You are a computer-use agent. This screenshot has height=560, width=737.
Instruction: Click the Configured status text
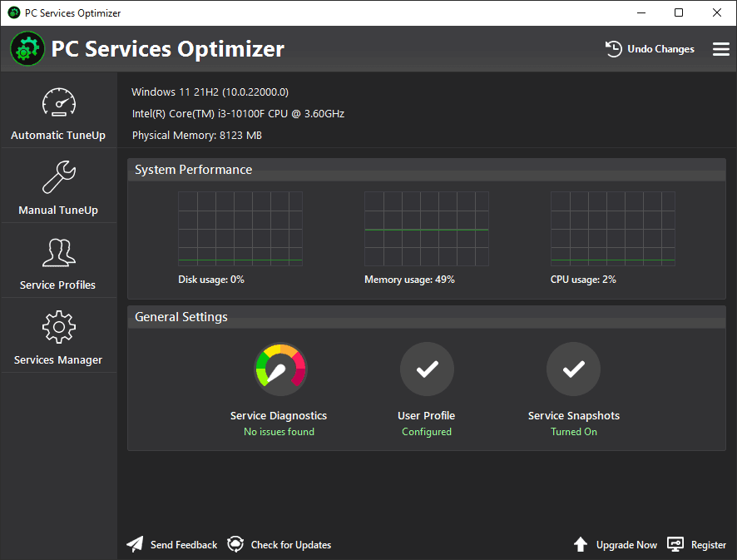click(427, 432)
